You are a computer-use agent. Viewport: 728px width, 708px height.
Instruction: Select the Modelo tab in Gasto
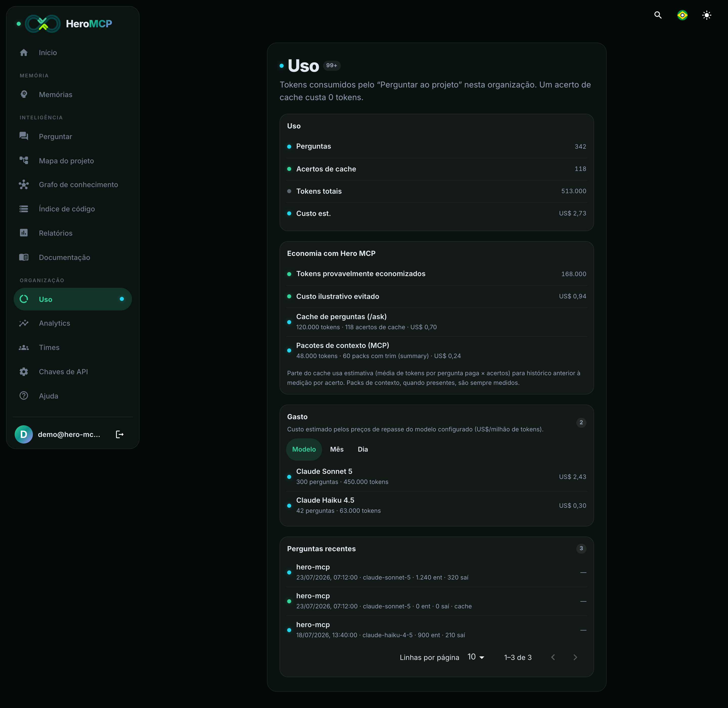(304, 449)
